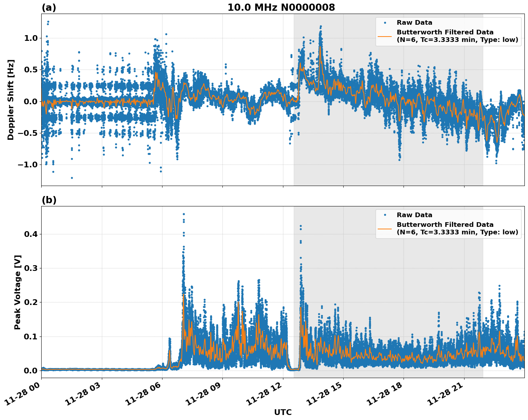
Task: Click the "0.3" tick on Peak Voltage axis
Action: (31, 268)
